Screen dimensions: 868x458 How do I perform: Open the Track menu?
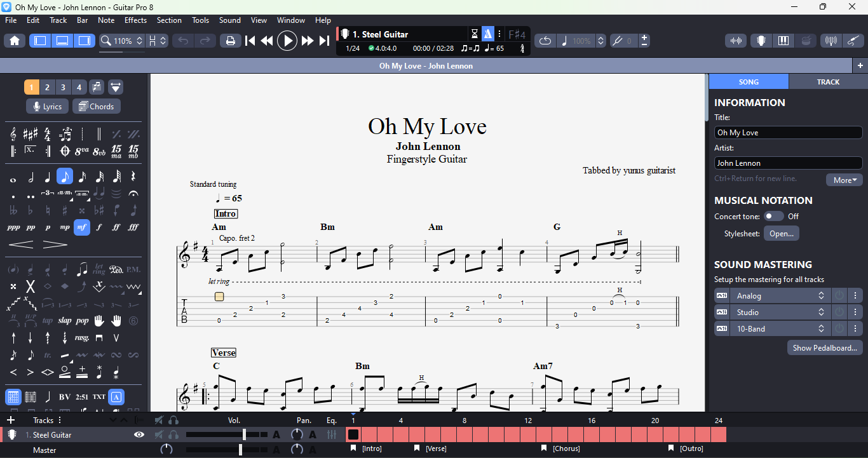coord(58,20)
